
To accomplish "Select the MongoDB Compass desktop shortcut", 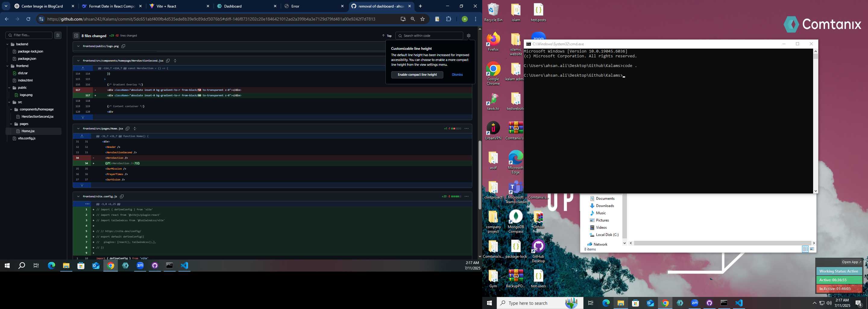I will (516, 221).
